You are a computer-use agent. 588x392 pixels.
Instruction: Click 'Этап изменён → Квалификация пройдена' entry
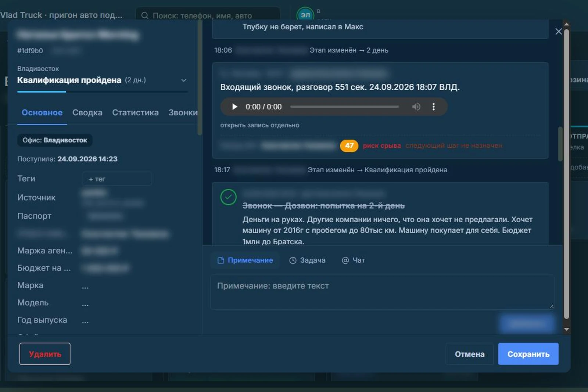(x=377, y=170)
